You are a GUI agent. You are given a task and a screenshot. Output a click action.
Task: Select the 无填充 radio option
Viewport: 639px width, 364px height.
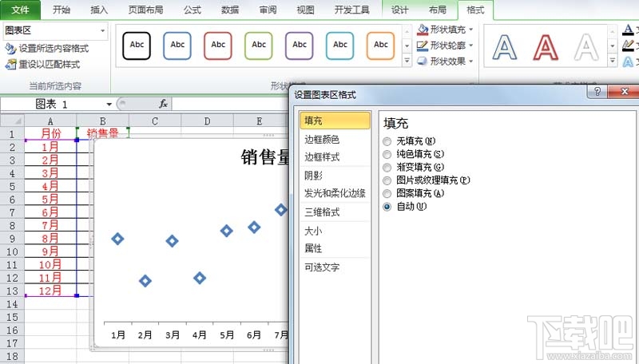point(387,142)
